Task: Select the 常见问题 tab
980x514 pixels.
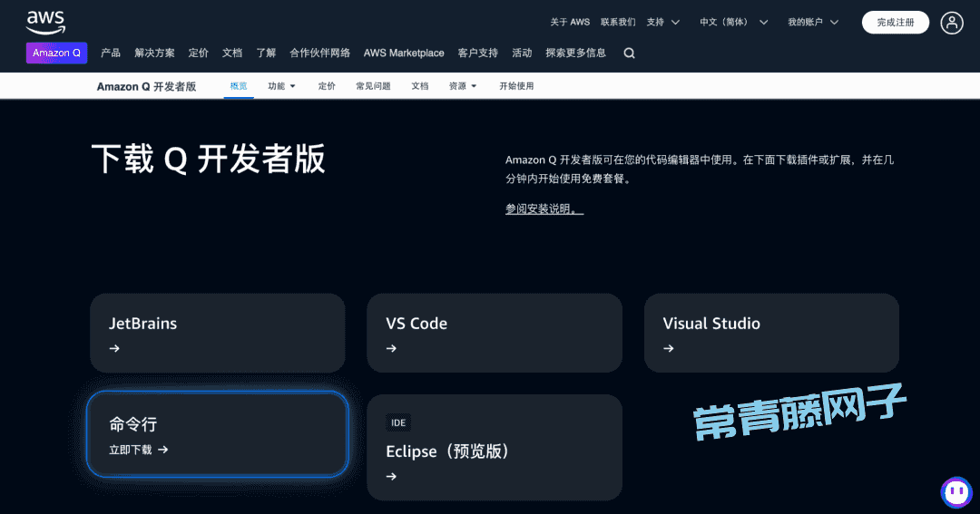Action: click(x=373, y=86)
